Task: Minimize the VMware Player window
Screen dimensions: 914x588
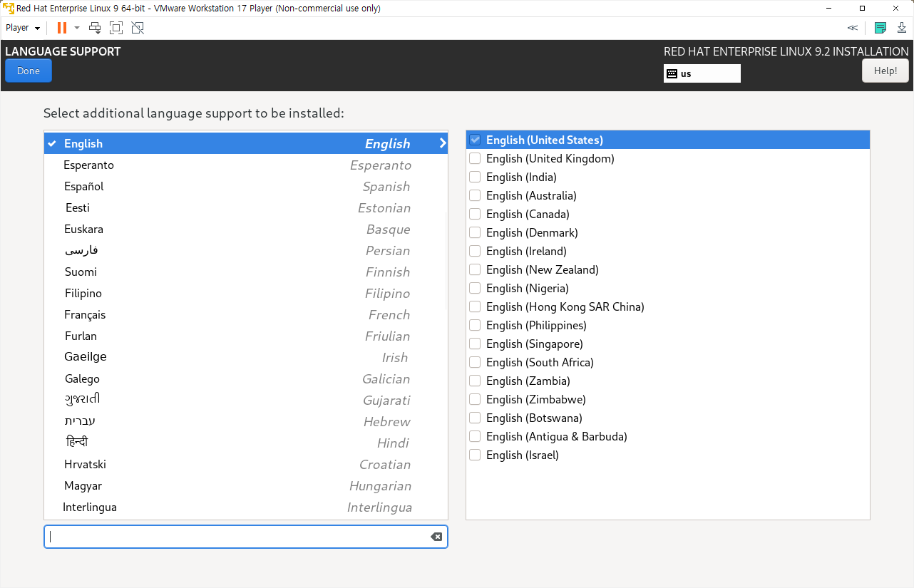Action: 829,8
